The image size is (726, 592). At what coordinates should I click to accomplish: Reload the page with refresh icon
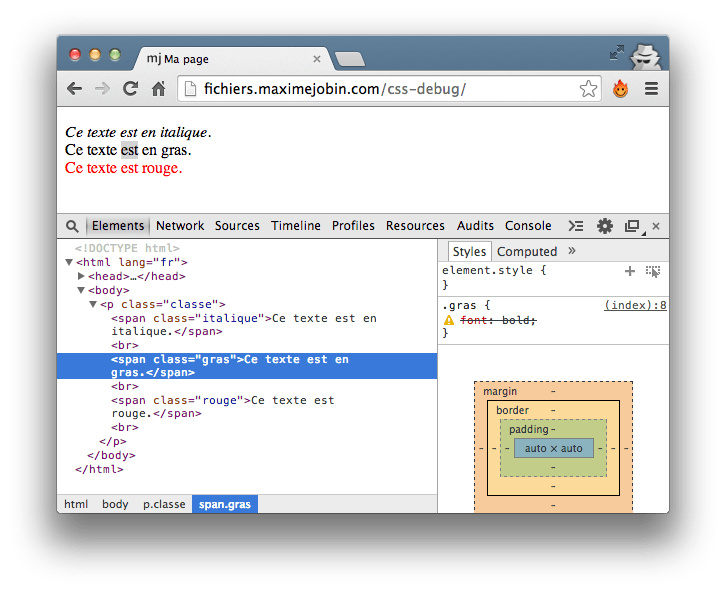130,89
